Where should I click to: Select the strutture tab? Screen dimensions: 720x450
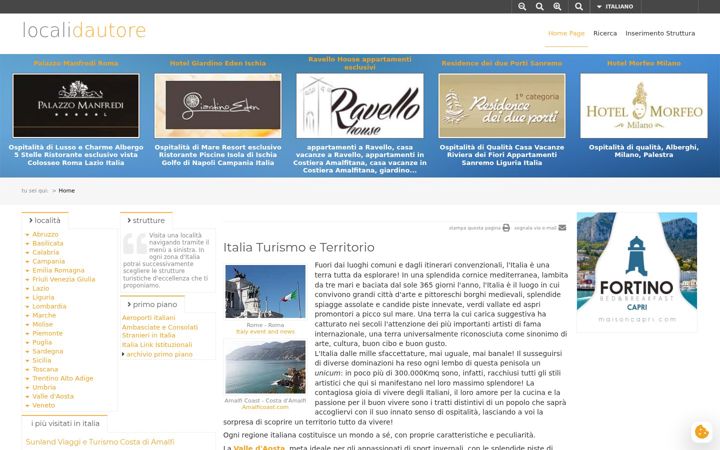click(146, 220)
